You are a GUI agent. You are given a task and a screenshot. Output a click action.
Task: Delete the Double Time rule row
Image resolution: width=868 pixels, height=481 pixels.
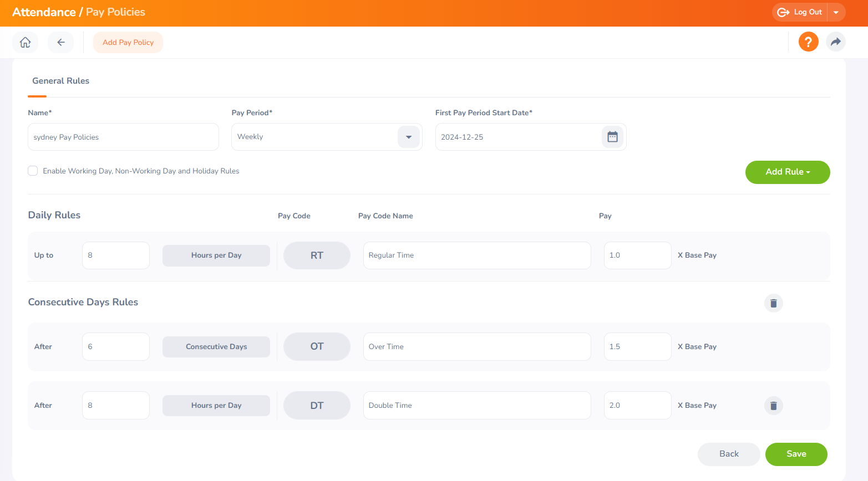click(773, 406)
